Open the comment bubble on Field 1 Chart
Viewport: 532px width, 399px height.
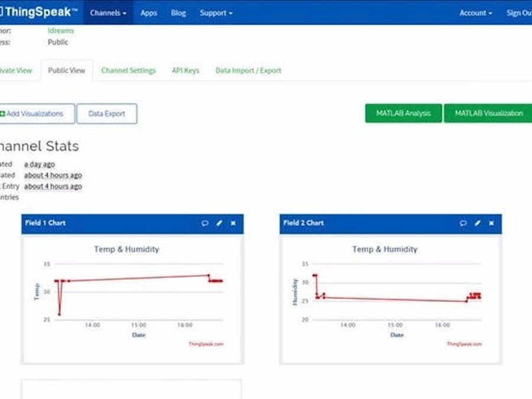[205, 223]
